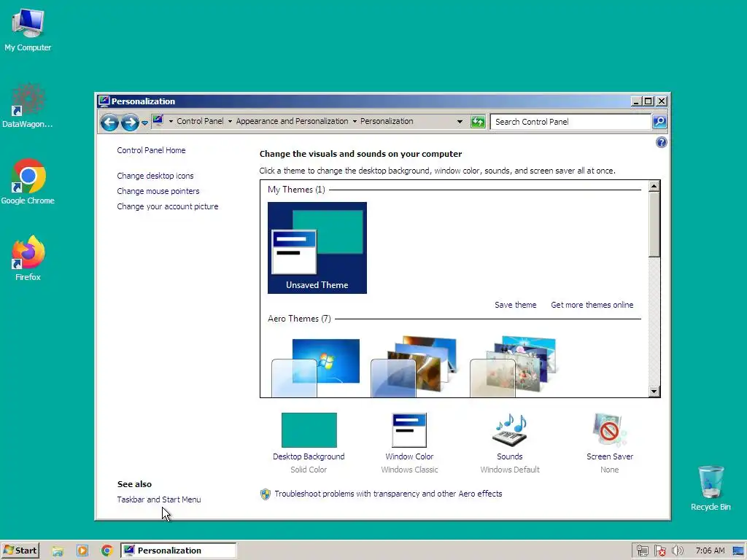The width and height of the screenshot is (747, 560).
Task: Click the theme list scroll down arrow
Action: coord(654,392)
